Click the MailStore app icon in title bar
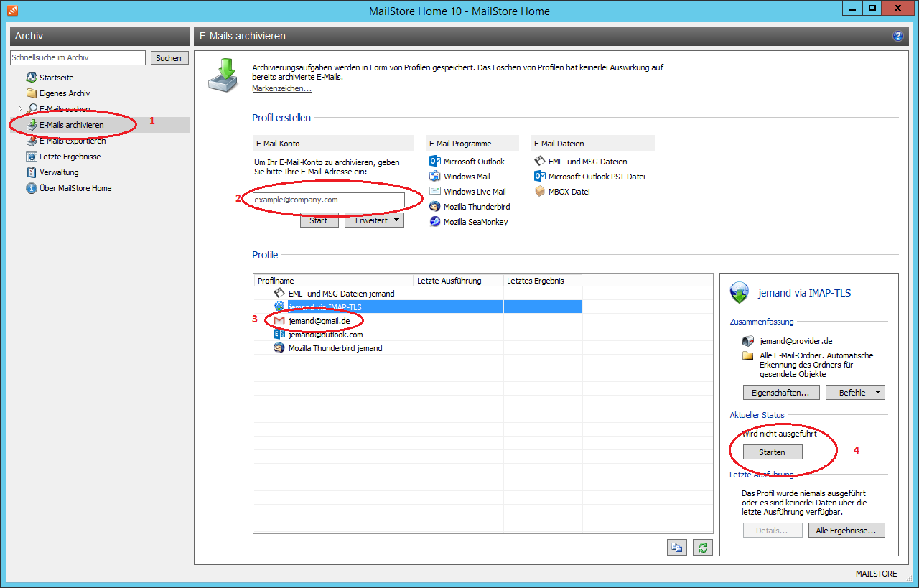The width and height of the screenshot is (919, 588). (x=11, y=10)
